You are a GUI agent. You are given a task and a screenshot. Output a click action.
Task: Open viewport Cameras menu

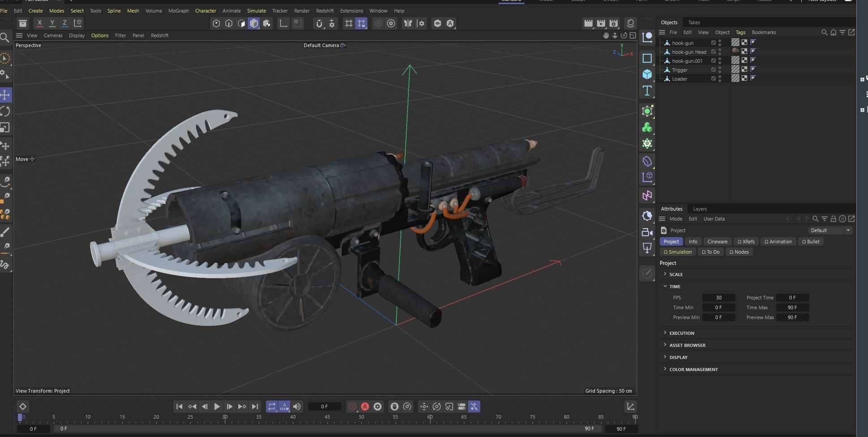pyautogui.click(x=53, y=35)
